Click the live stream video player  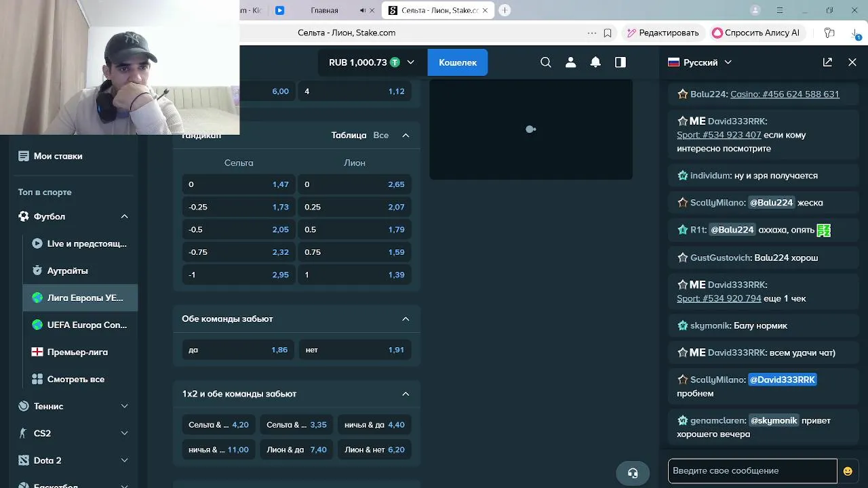tap(531, 129)
